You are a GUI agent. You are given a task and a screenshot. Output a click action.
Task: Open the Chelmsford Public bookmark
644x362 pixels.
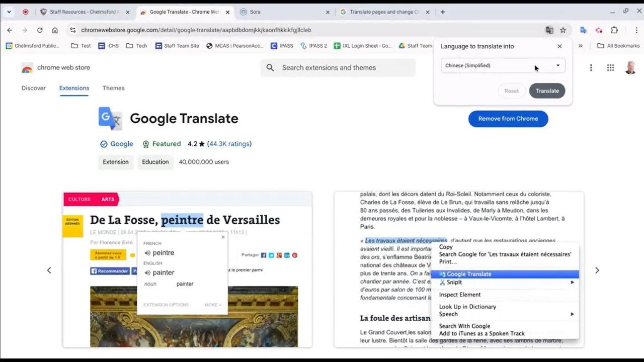[x=33, y=46]
